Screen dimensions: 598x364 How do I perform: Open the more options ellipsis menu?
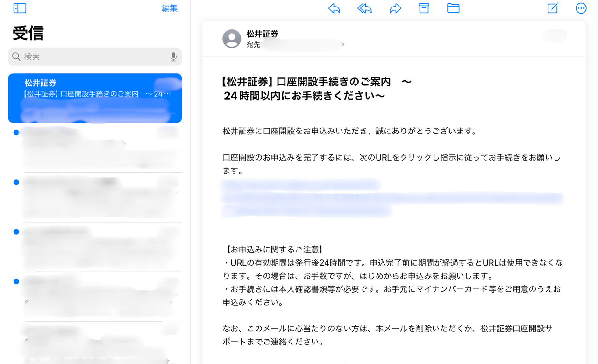[581, 8]
